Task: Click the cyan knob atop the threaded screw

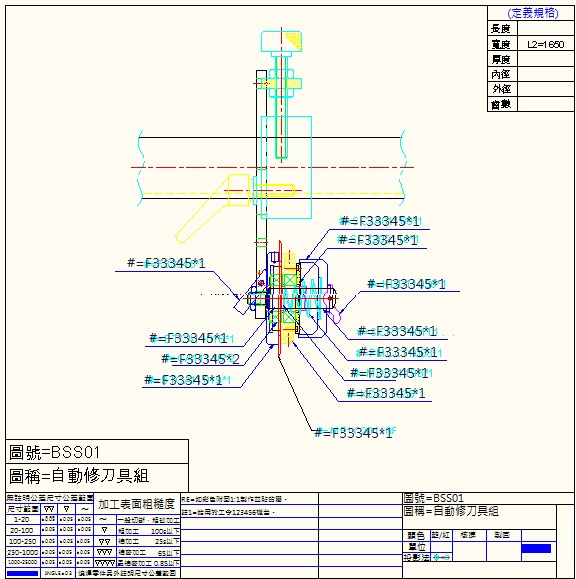Action: point(281,41)
